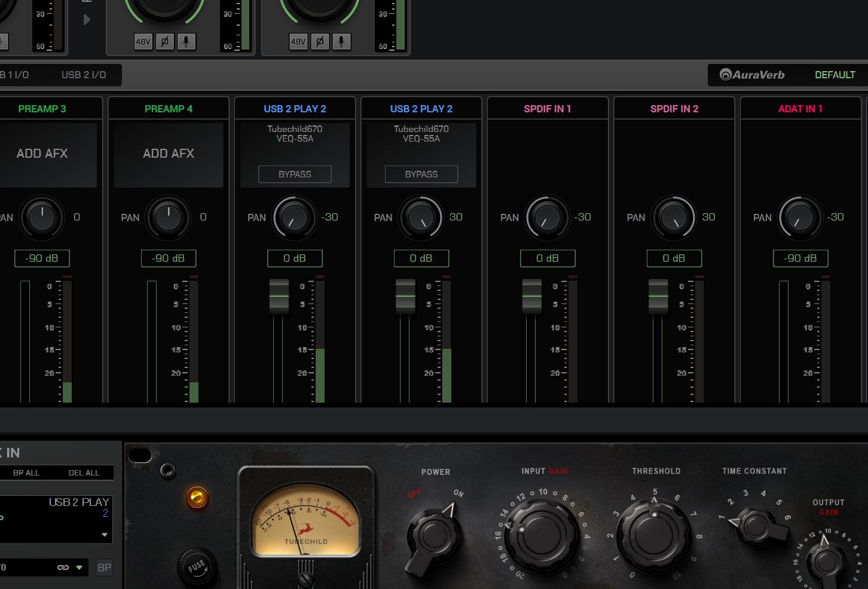Click BP ALL to bypass all effects
The width and height of the screenshot is (868, 589).
tap(26, 473)
